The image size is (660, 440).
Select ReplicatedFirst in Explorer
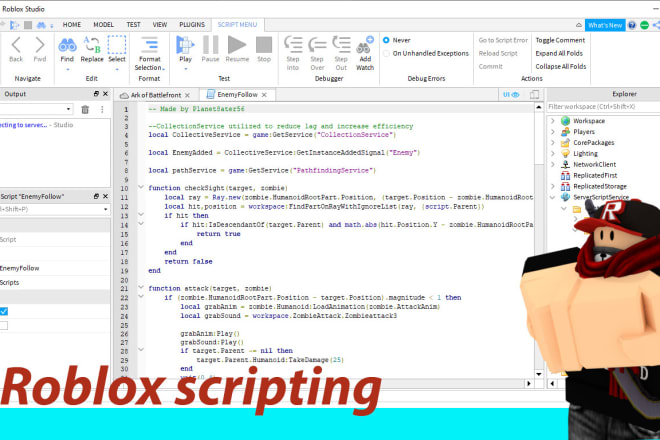click(x=595, y=176)
